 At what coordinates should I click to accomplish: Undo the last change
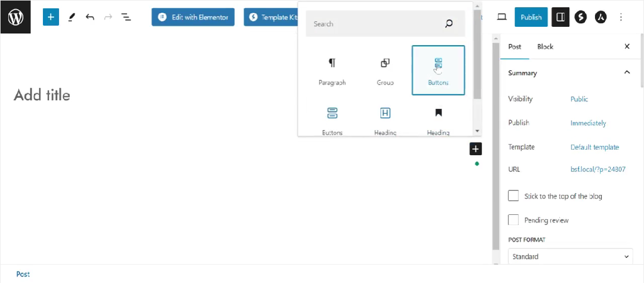point(90,17)
